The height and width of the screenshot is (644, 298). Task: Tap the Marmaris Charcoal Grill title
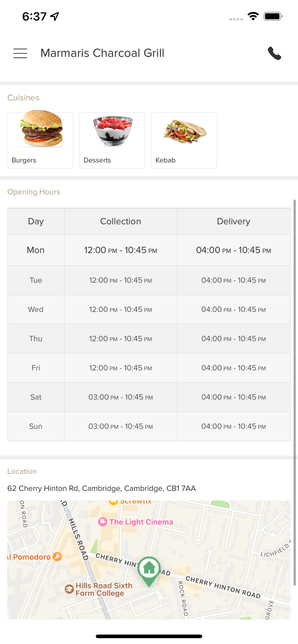coord(102,53)
